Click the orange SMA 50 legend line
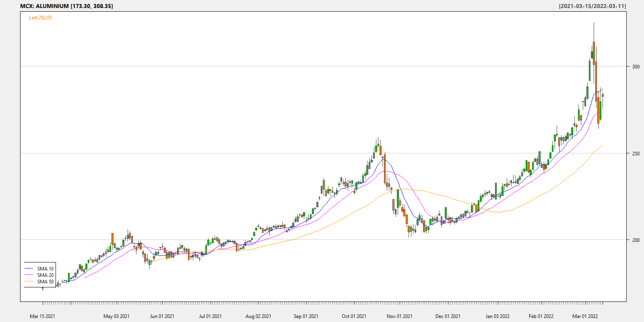 click(x=29, y=281)
